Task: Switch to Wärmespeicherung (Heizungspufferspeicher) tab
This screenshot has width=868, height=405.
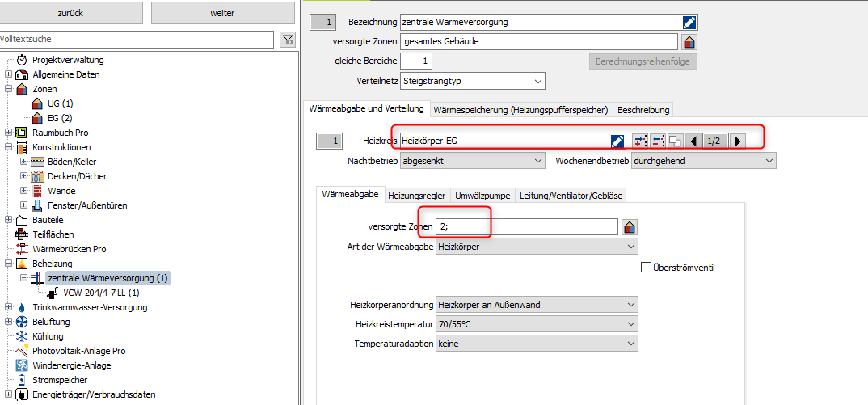Action: (521, 110)
